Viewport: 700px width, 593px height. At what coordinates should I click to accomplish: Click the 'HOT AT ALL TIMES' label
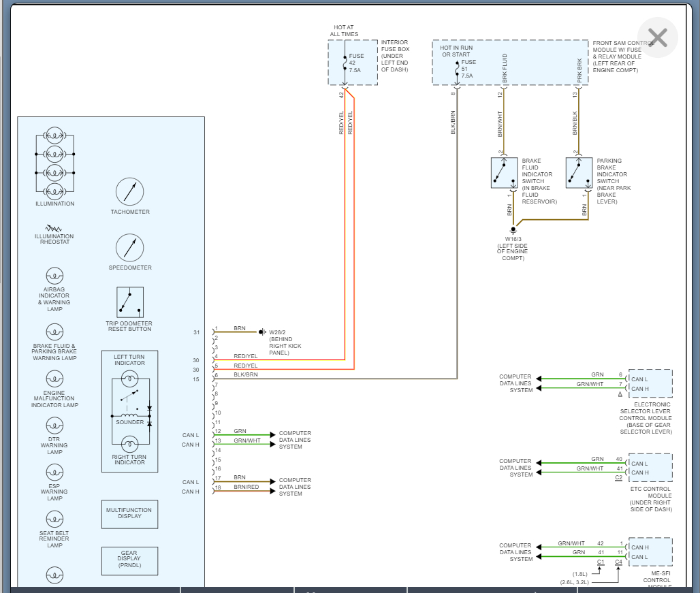click(344, 31)
